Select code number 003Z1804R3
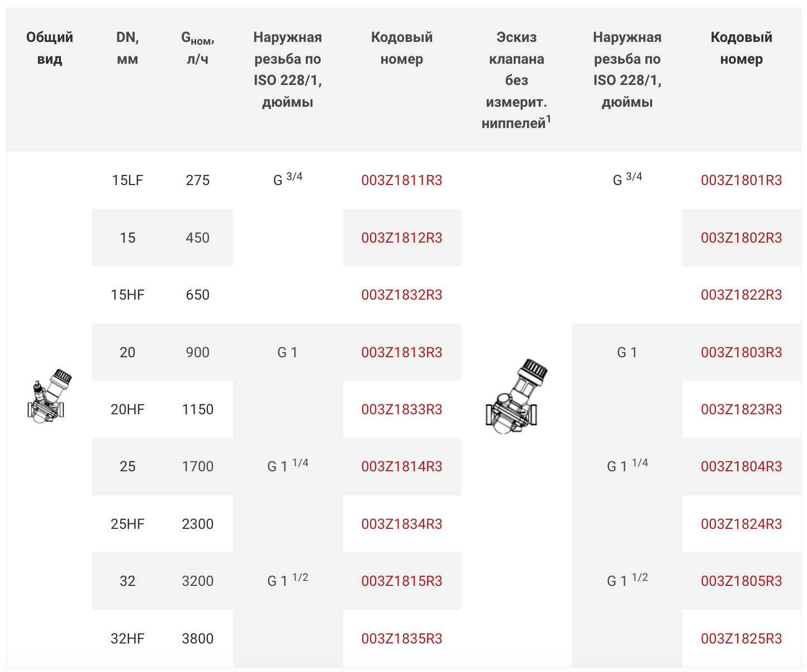This screenshot has width=807, height=672. [x=742, y=467]
